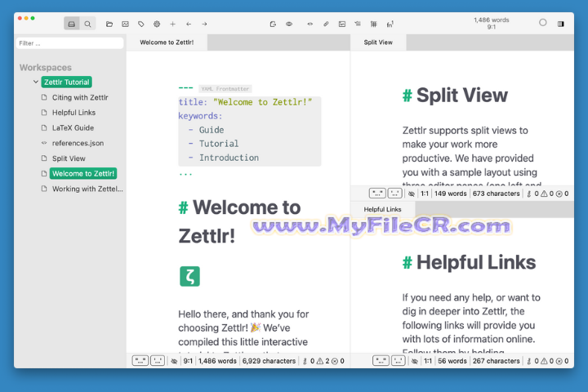The height and width of the screenshot is (392, 588).
Task: Insert a comment using code-brackets icon
Action: [310, 24]
